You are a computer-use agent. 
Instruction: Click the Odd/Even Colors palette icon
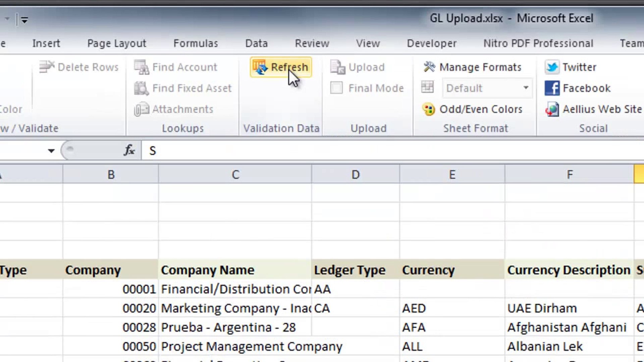[429, 109]
